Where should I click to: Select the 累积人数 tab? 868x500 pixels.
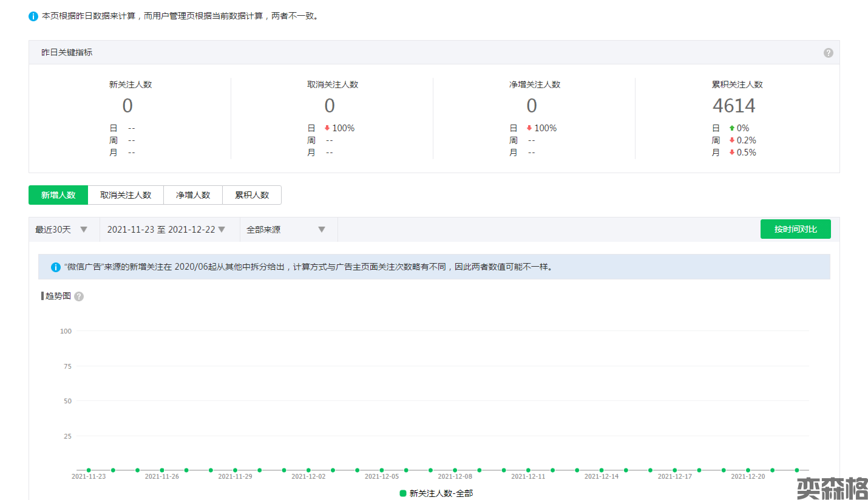[252, 195]
